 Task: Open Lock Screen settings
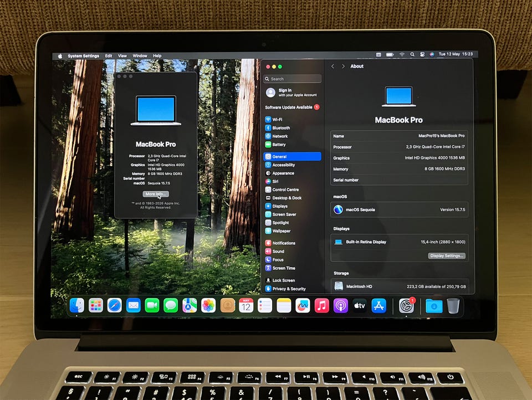tap(280, 280)
